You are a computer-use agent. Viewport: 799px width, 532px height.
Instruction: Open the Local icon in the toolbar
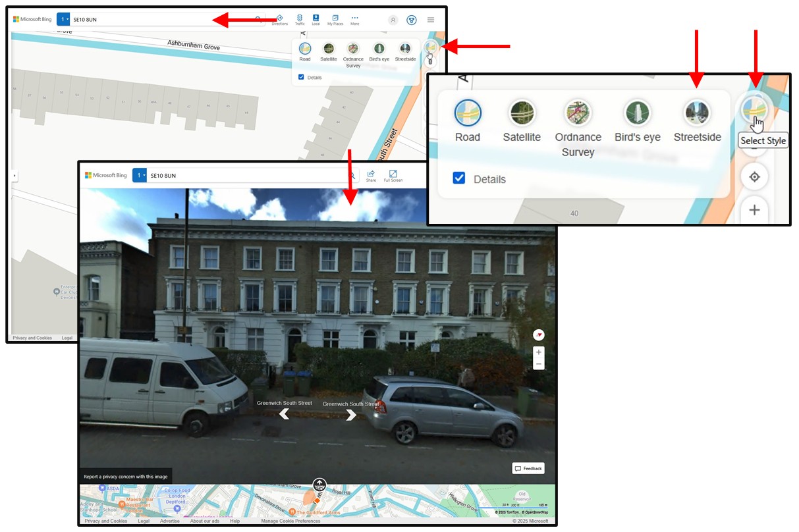(316, 19)
